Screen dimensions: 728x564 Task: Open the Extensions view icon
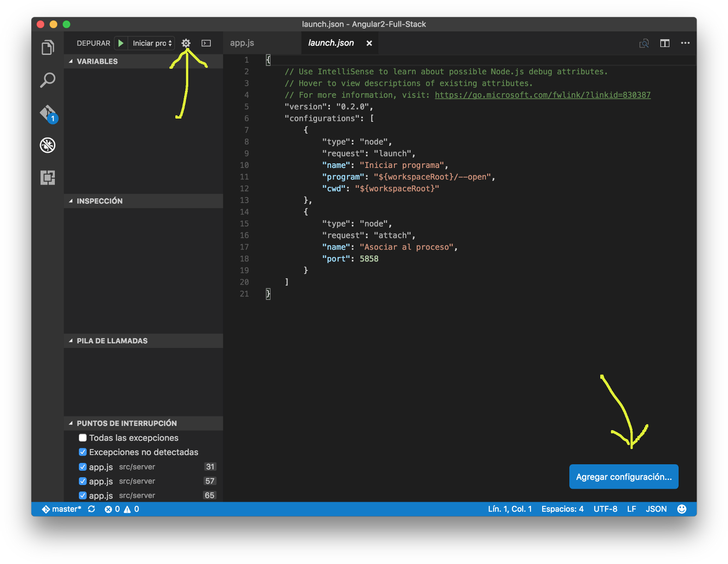pos(48,177)
